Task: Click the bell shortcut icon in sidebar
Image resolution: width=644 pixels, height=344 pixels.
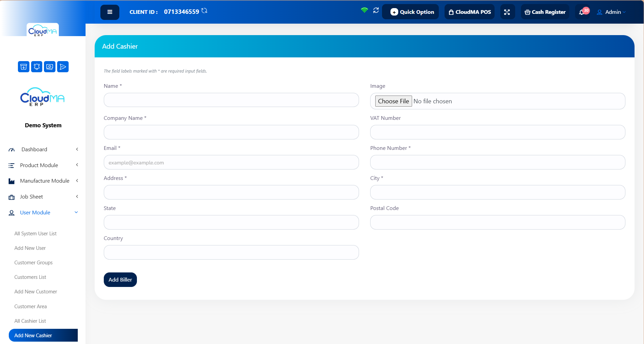Action: click(37, 67)
